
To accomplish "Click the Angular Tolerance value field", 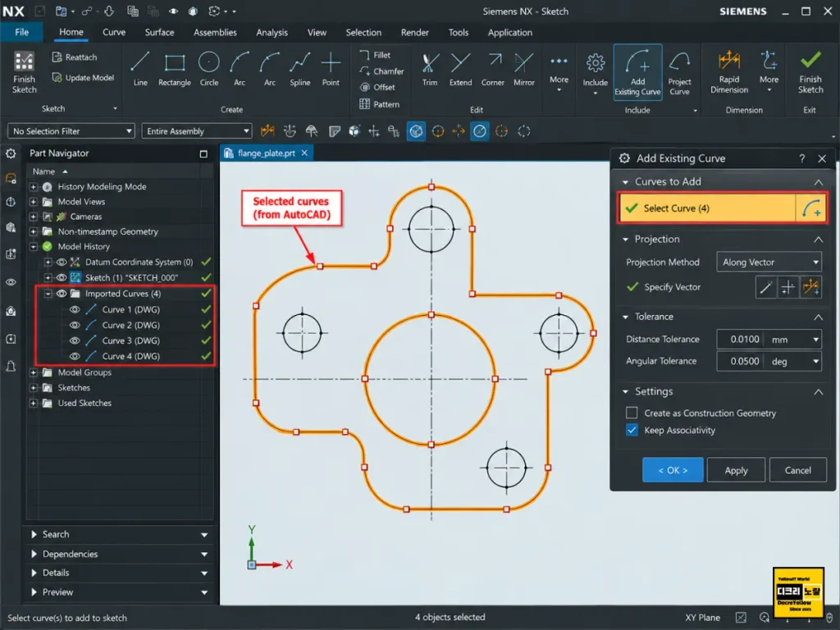I will pyautogui.click(x=741, y=361).
